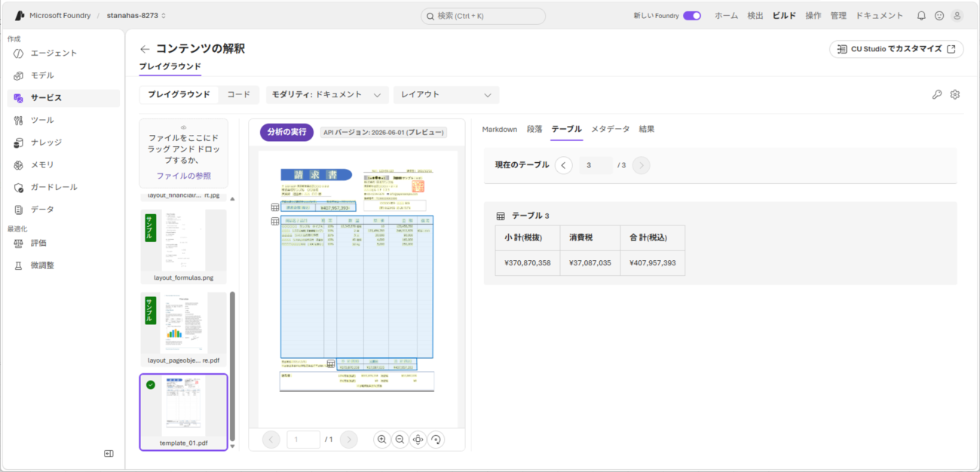Click the current table number field
The image size is (980, 472).
(x=596, y=165)
